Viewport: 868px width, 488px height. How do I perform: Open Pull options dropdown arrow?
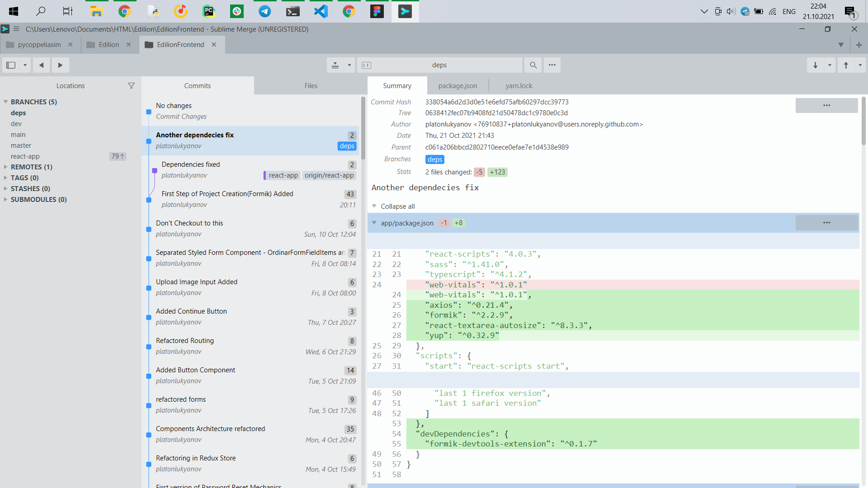(830, 65)
